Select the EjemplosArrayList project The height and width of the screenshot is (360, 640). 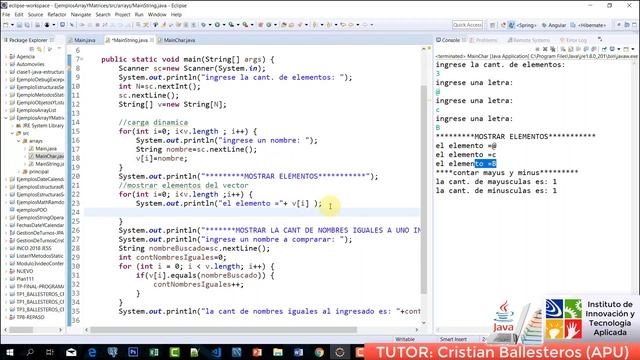click(36, 110)
